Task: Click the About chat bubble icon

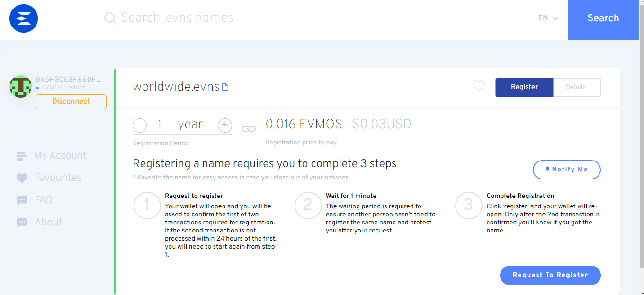Action: tap(22, 223)
